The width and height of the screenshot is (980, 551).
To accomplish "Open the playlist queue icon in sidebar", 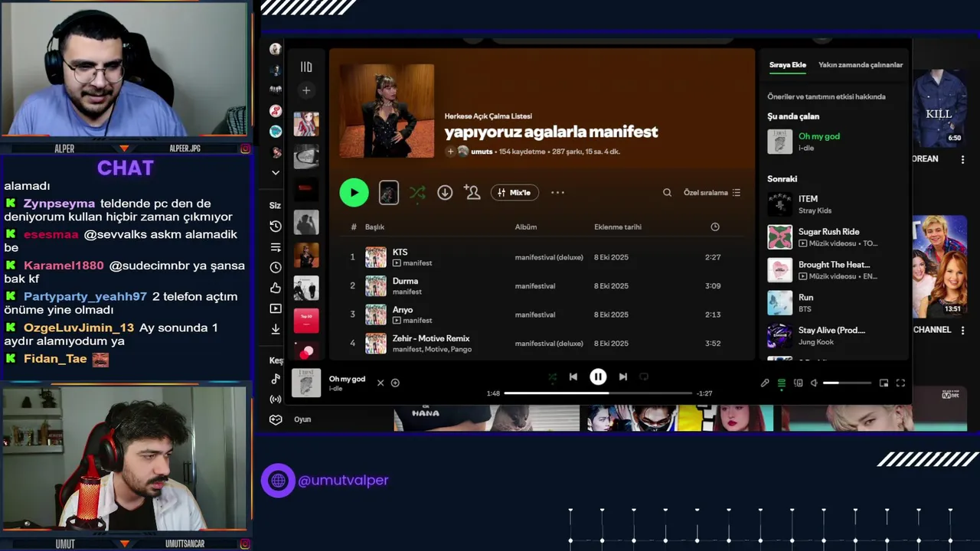I will pos(276,247).
